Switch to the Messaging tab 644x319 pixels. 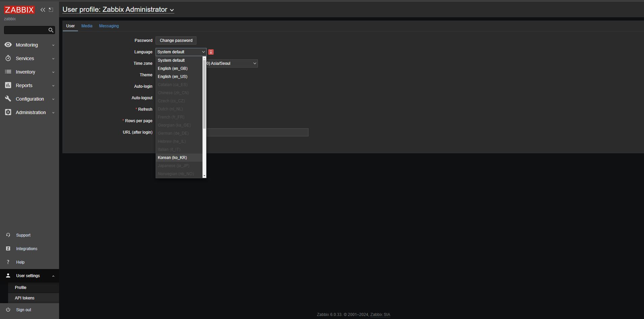[x=109, y=26]
